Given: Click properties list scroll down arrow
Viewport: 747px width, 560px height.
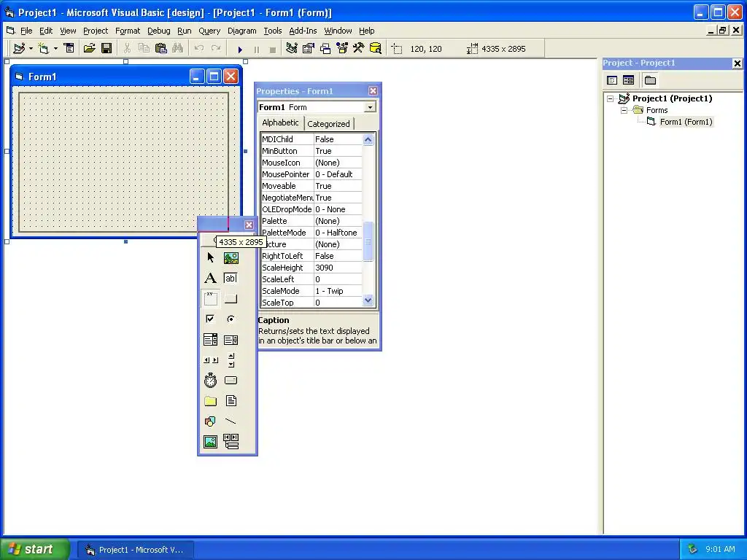Looking at the screenshot, I should point(368,300).
